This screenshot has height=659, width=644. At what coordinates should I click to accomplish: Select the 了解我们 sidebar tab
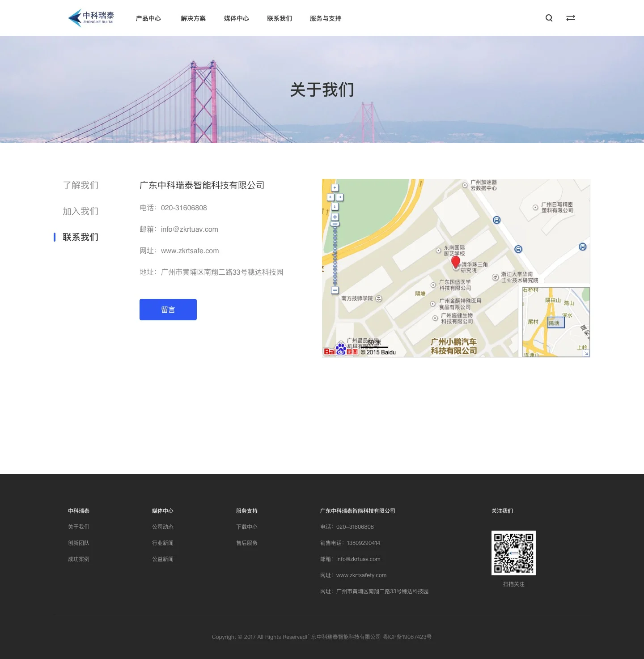point(80,185)
